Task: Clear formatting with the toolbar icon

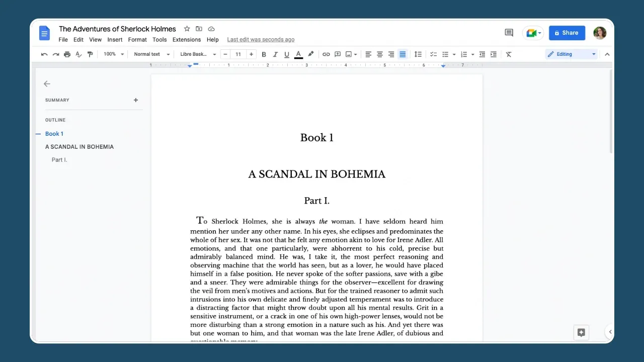Action: click(x=508, y=54)
